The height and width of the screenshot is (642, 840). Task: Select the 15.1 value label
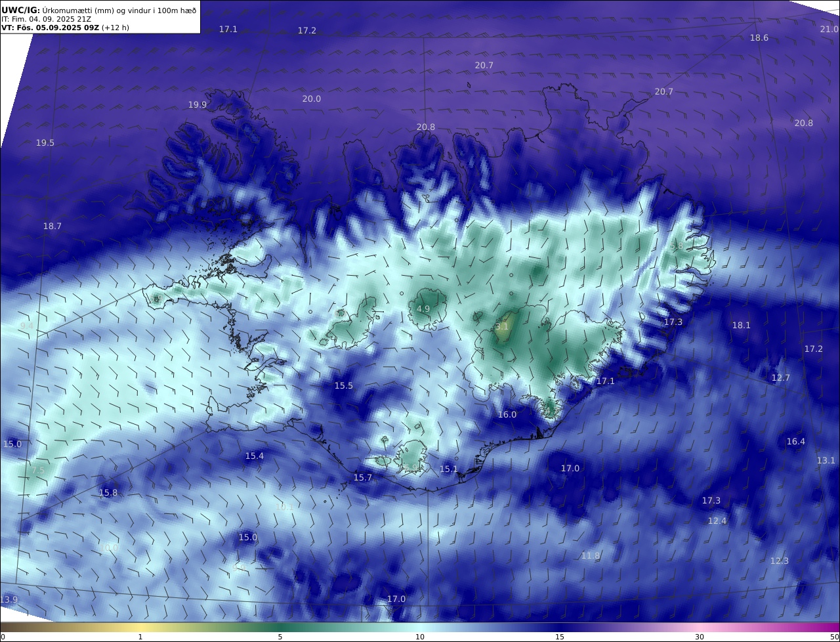click(448, 469)
